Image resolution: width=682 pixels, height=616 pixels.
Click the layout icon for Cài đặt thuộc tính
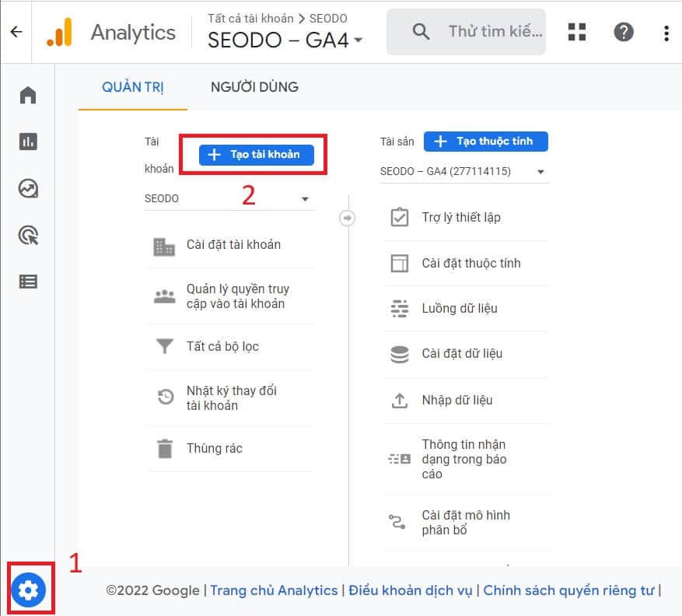(399, 263)
